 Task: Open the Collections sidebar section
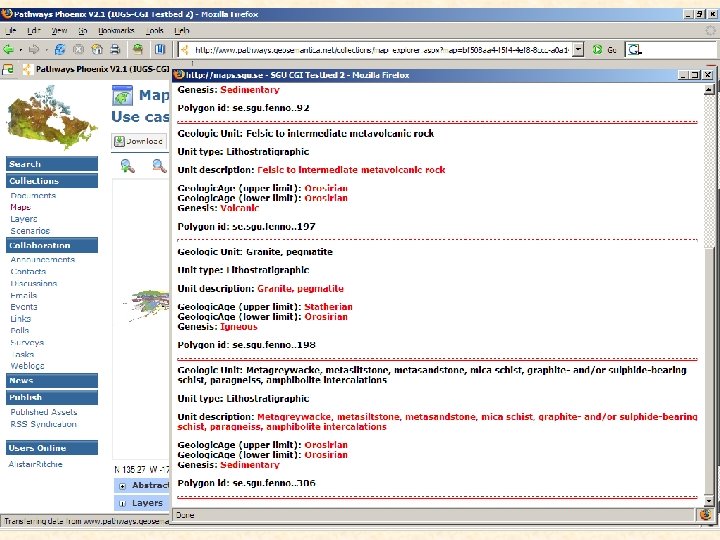[52, 180]
